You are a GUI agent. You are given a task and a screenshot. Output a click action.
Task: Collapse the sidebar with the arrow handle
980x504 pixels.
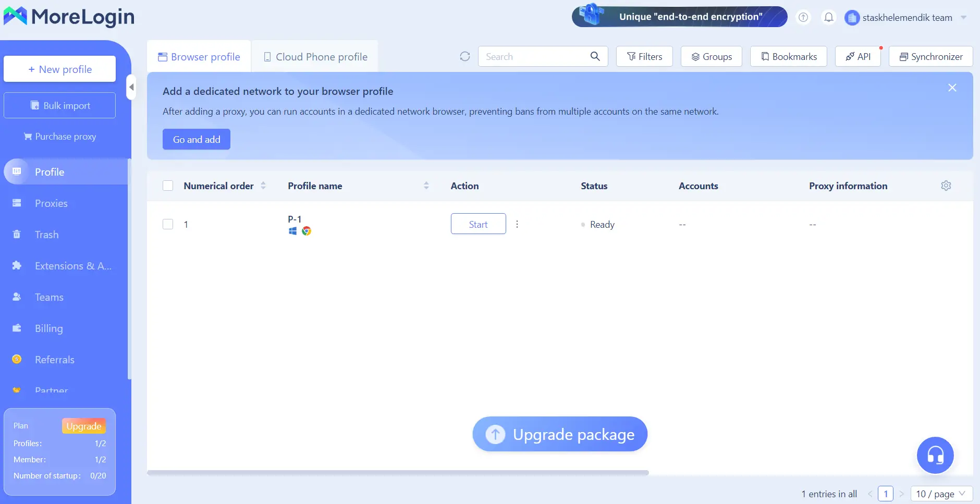131,87
